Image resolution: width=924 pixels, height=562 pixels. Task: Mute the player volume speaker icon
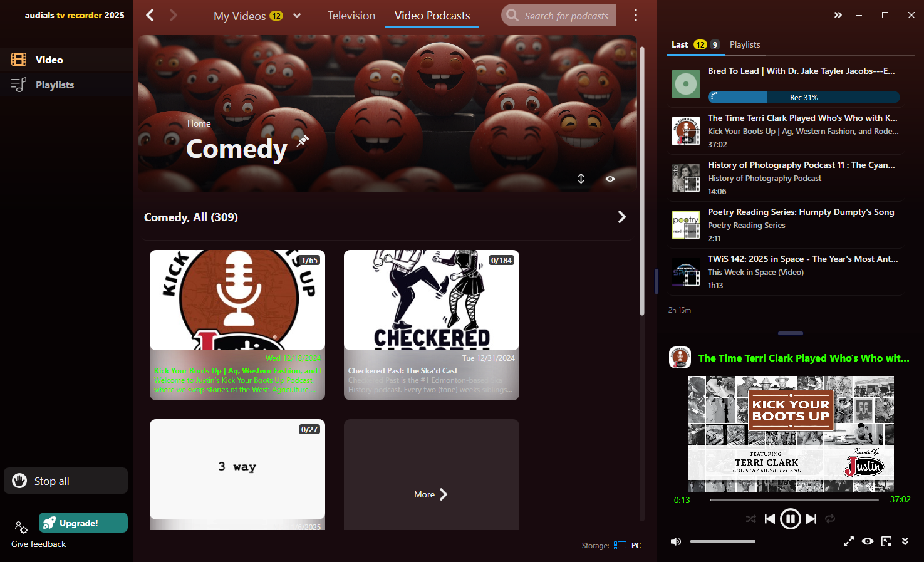click(x=676, y=541)
